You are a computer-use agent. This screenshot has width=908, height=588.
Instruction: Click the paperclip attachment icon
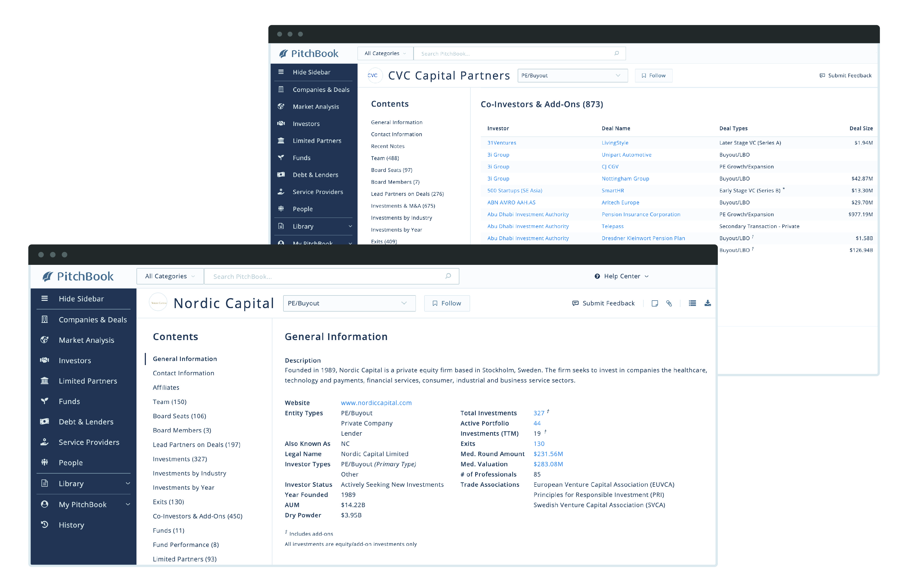(x=669, y=303)
